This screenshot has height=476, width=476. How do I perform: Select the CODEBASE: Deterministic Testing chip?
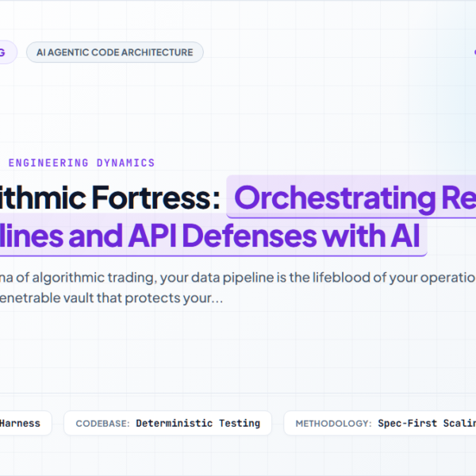click(x=167, y=423)
